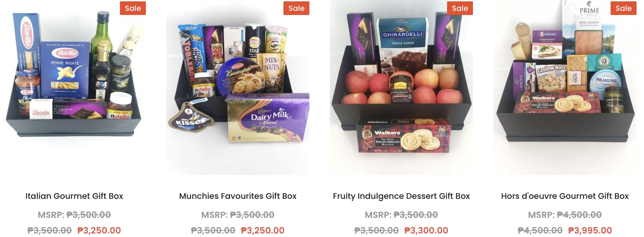This screenshot has width=644, height=237.
Task: Click the Sale badge on Fruity Indulgence box
Action: tap(460, 8)
